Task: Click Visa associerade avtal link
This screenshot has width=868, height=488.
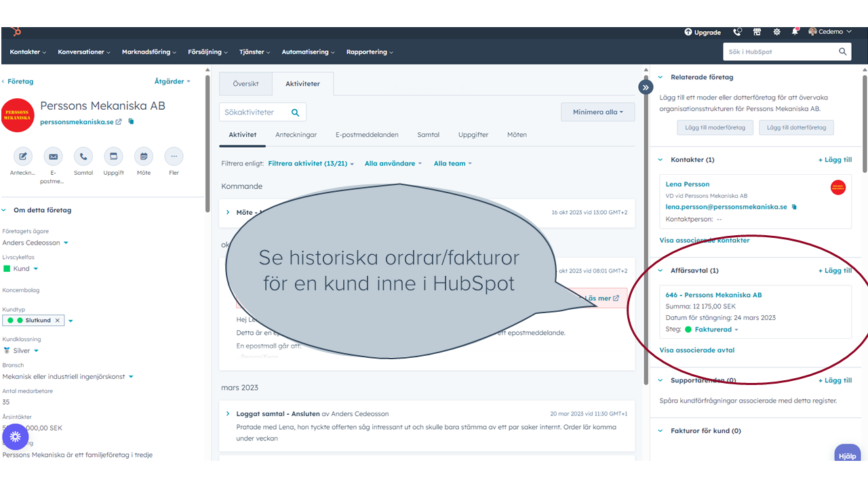Action: click(x=697, y=350)
